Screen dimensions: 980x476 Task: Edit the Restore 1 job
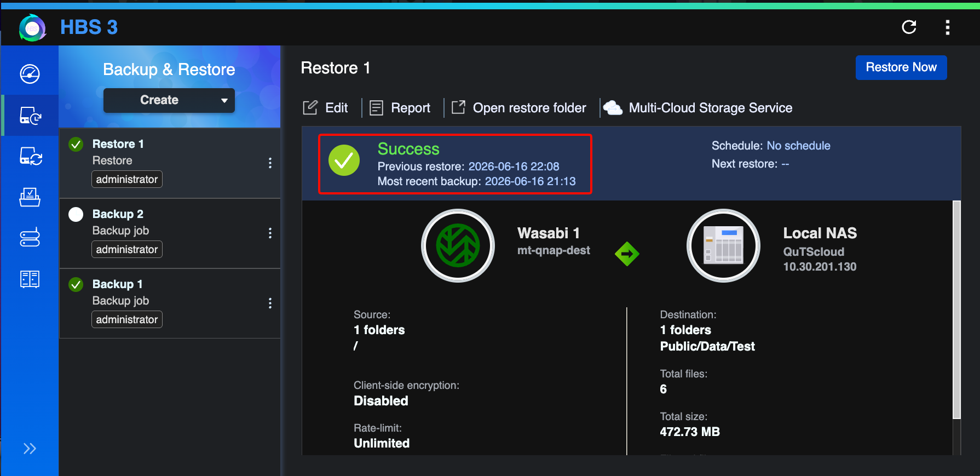coord(326,108)
